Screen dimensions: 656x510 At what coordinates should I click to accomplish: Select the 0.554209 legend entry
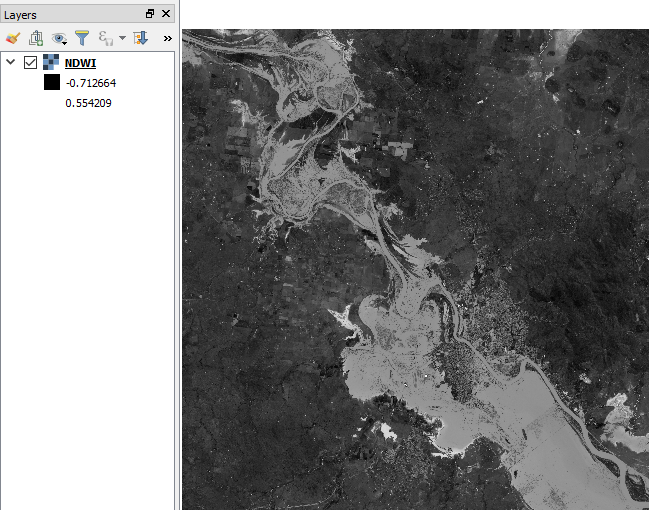pyautogui.click(x=88, y=102)
